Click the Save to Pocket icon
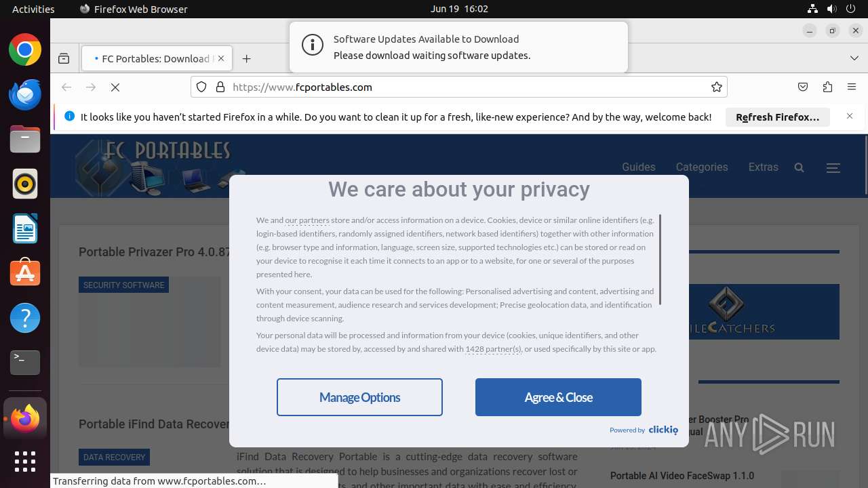Screen dimensions: 868x488 pyautogui.click(x=803, y=87)
